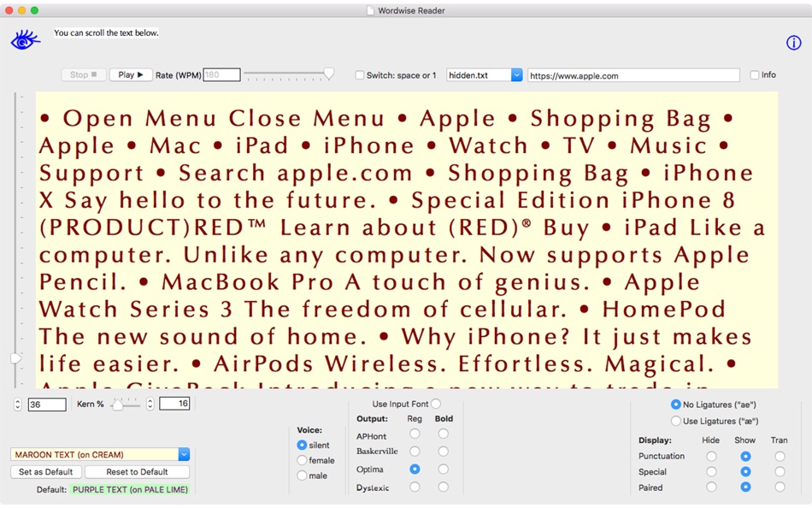Click the Wordwise Reader window title
Viewport: 812px width, 508px height.
pos(411,10)
